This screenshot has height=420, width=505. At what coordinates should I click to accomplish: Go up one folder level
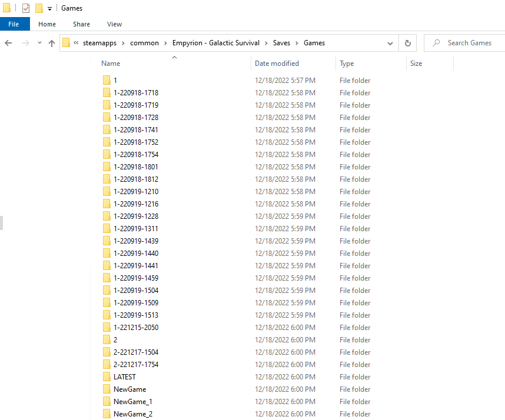pyautogui.click(x=52, y=43)
